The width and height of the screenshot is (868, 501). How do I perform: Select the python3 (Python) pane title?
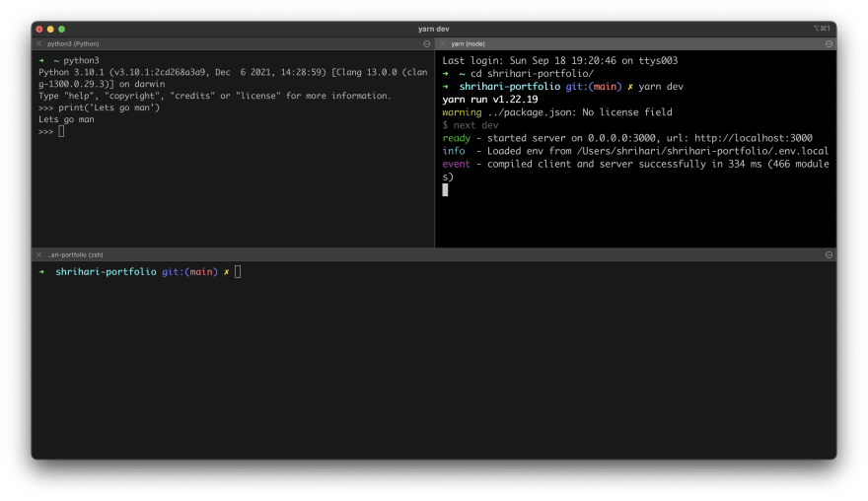73,43
